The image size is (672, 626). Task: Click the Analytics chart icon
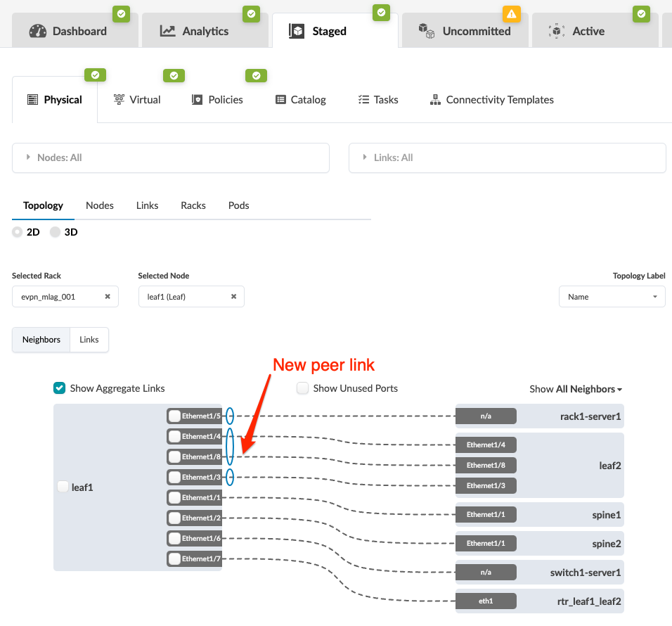(167, 31)
